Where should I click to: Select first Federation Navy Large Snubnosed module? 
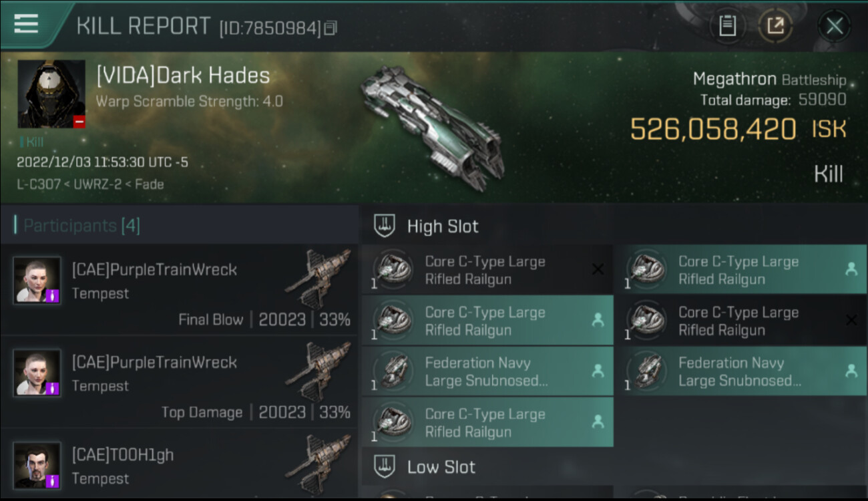pos(487,371)
